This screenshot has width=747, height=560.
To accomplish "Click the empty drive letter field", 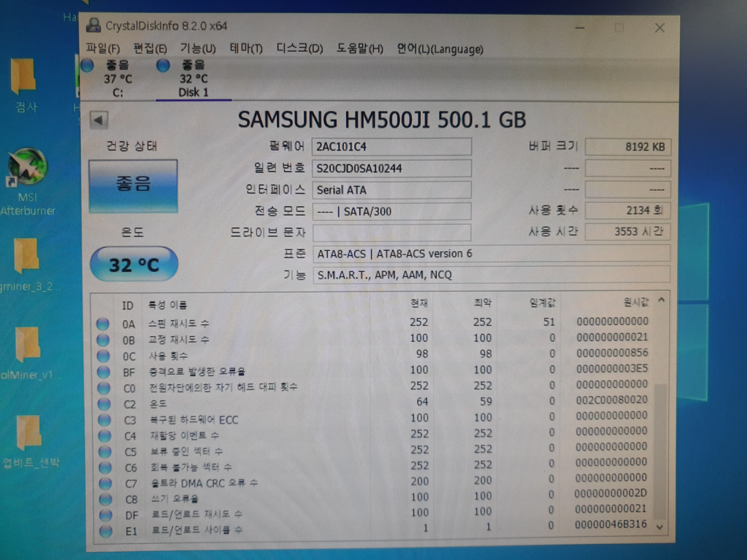I will click(392, 233).
